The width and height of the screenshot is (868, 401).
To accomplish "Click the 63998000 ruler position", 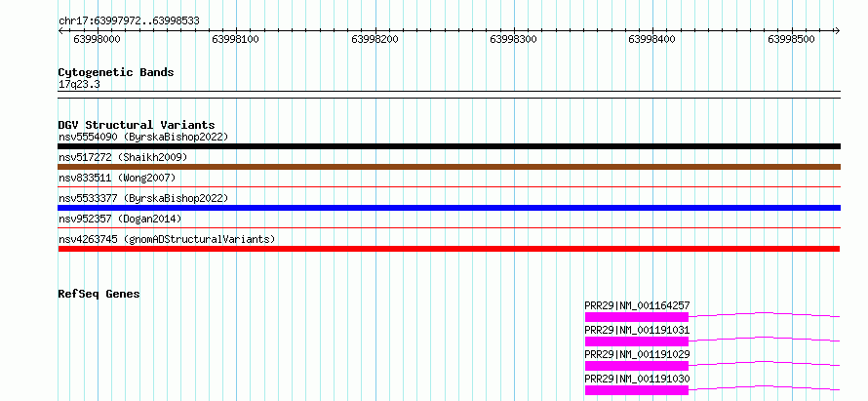I will (x=97, y=39).
